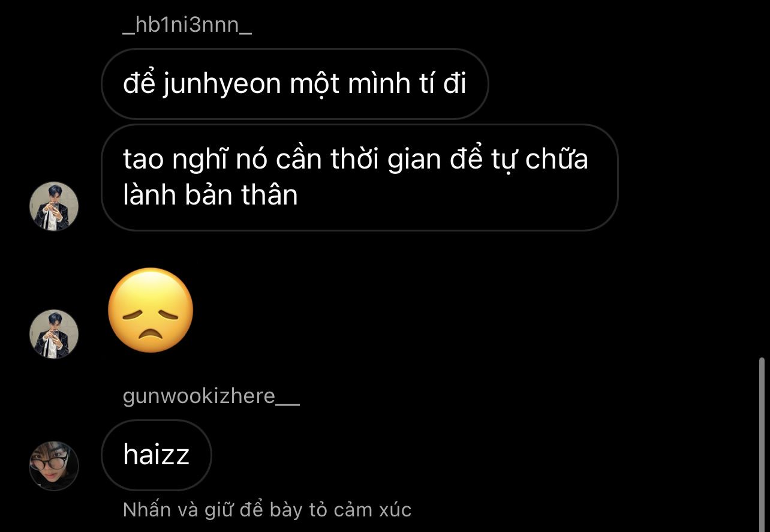Open profile photo beside the healing message
Viewport: 770px width, 532px height.
[x=54, y=206]
